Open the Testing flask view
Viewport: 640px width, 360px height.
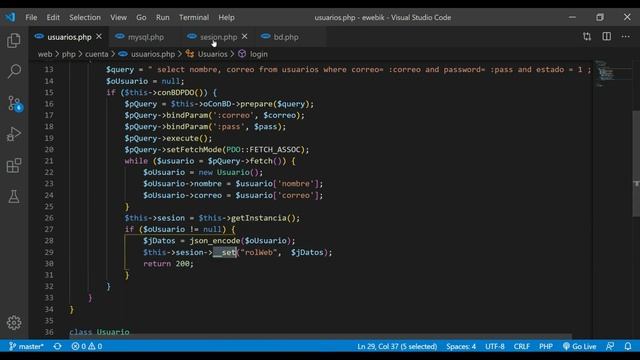[x=14, y=196]
